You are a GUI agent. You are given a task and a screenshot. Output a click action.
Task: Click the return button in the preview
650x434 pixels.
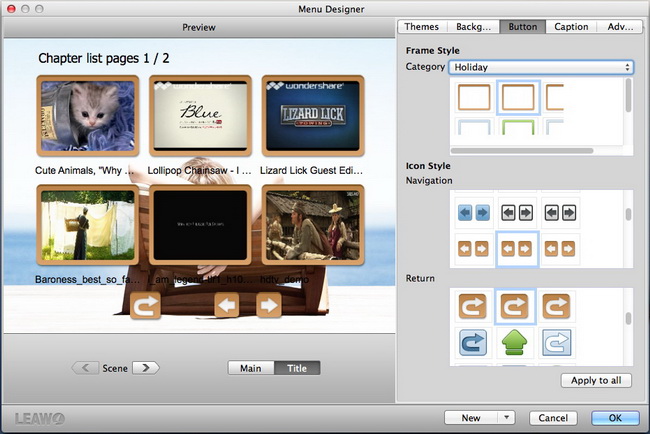tap(145, 305)
